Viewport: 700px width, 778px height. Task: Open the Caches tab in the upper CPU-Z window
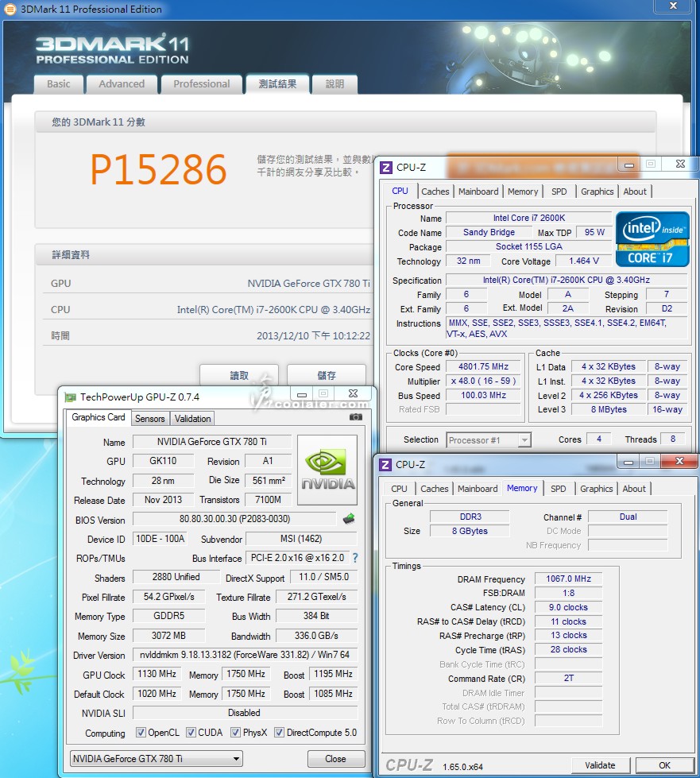(435, 192)
